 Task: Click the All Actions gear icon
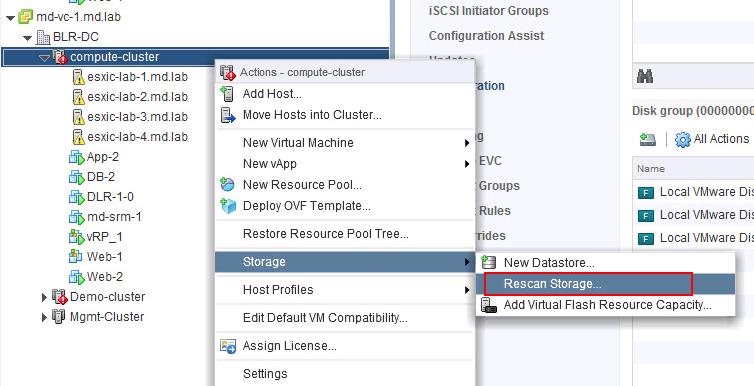(x=683, y=140)
